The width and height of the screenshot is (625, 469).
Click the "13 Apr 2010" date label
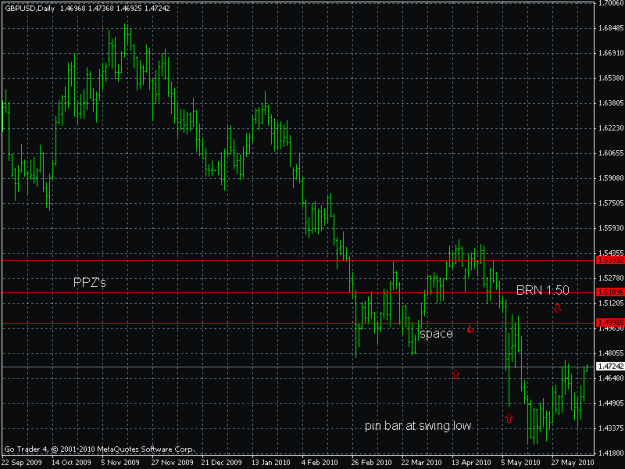click(x=471, y=462)
